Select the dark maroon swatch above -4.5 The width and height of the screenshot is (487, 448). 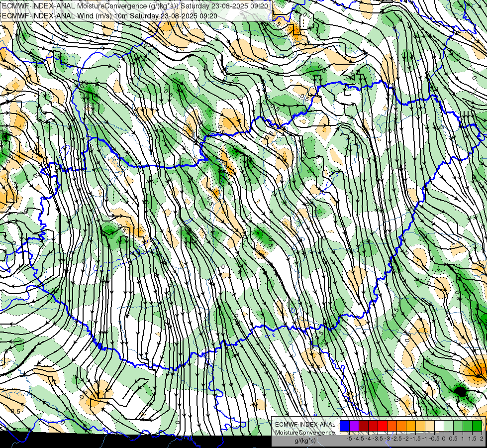364,426
